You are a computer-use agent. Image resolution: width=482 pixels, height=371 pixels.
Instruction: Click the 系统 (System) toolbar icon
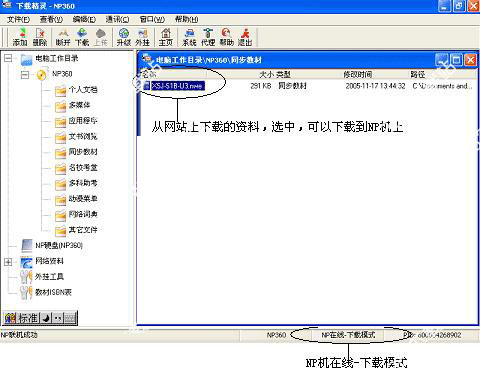pos(189,37)
